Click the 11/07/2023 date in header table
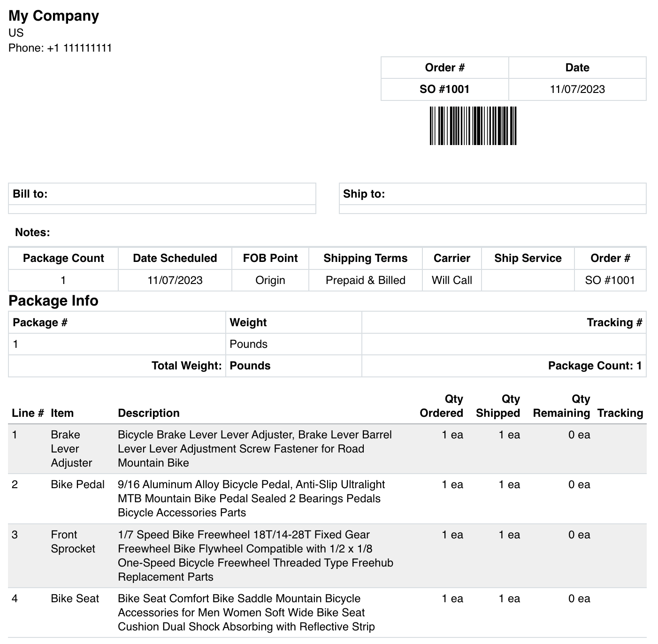The image size is (658, 644). pos(577,89)
